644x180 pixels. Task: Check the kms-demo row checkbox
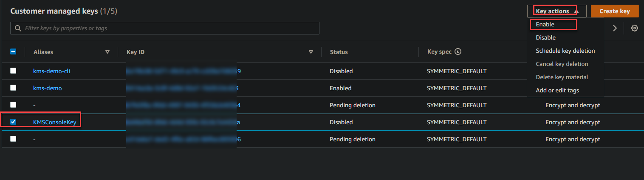click(x=13, y=88)
